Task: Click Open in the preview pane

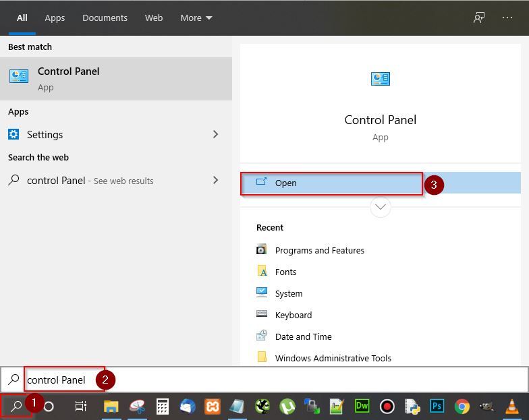Action: pos(381,183)
